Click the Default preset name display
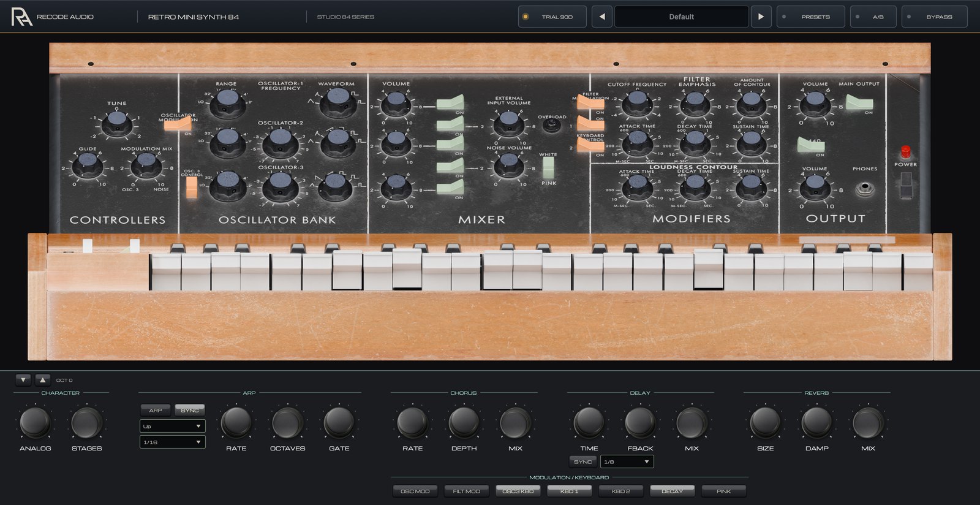 (682, 17)
